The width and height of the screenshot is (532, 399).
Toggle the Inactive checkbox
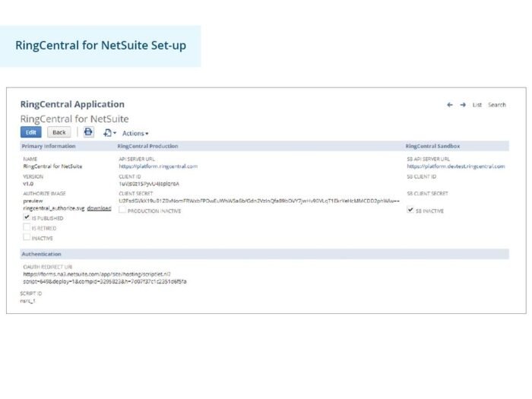point(27,237)
